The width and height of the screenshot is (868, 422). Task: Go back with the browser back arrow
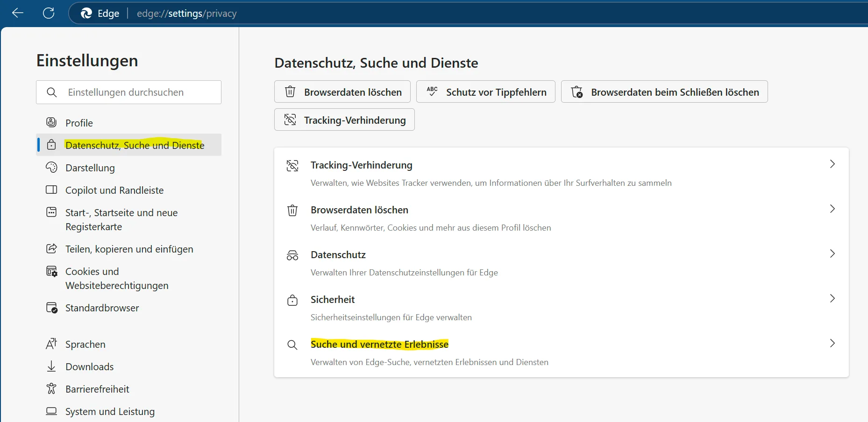18,13
